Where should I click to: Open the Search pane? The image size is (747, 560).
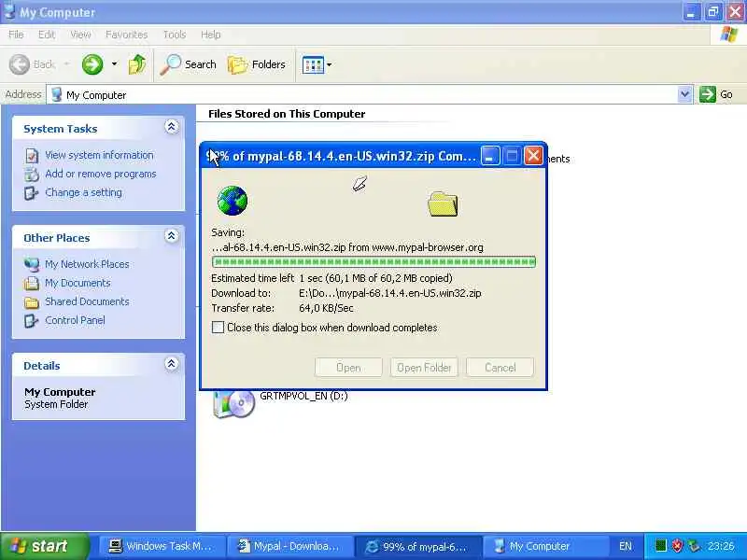(x=189, y=64)
